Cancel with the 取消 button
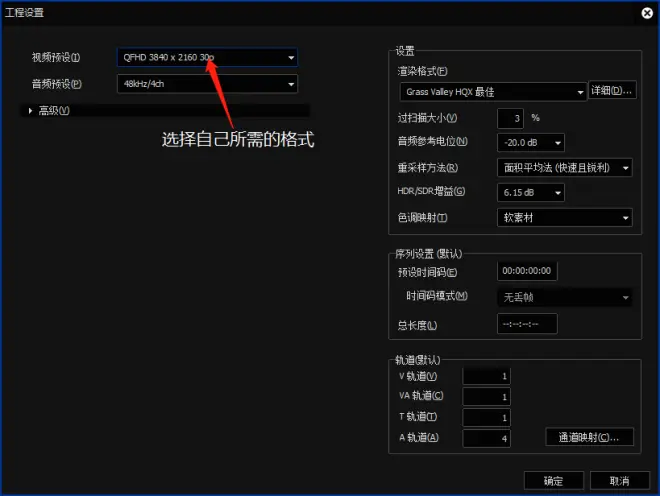 pyautogui.click(x=620, y=480)
